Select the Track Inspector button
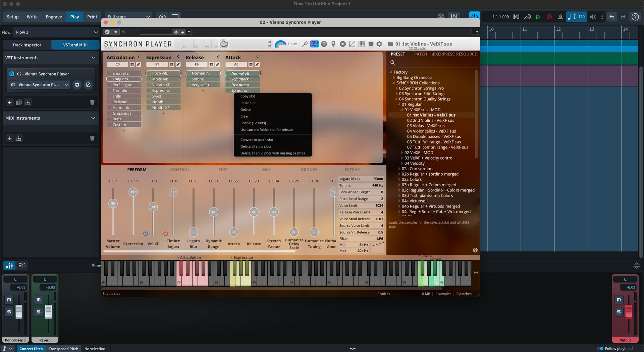 coord(27,45)
